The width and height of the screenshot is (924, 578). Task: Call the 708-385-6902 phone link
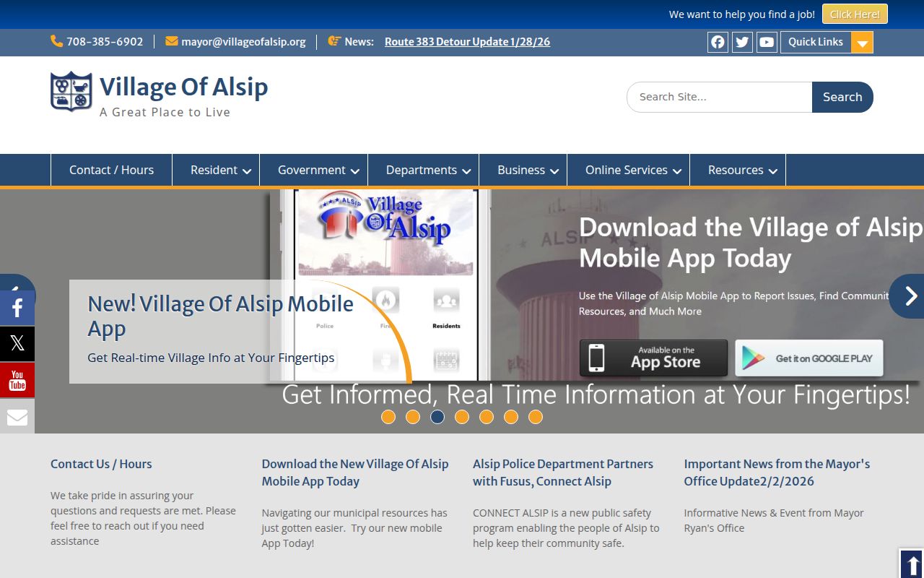[105, 42]
